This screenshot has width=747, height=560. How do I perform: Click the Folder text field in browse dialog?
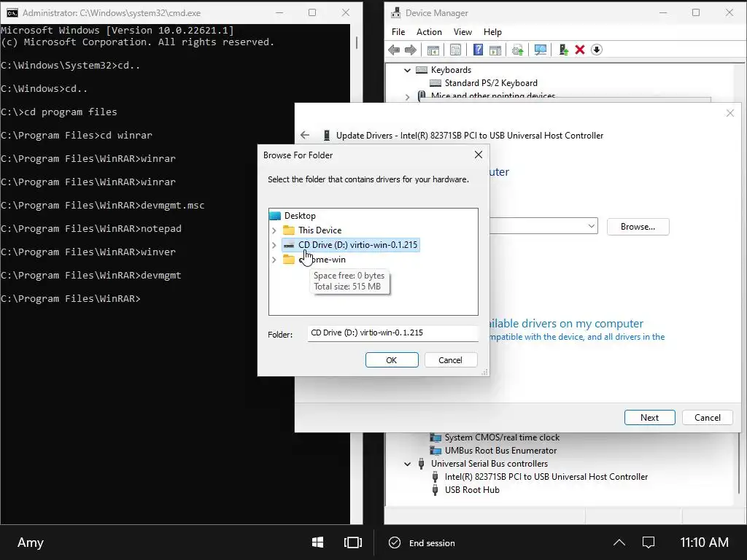pyautogui.click(x=392, y=332)
